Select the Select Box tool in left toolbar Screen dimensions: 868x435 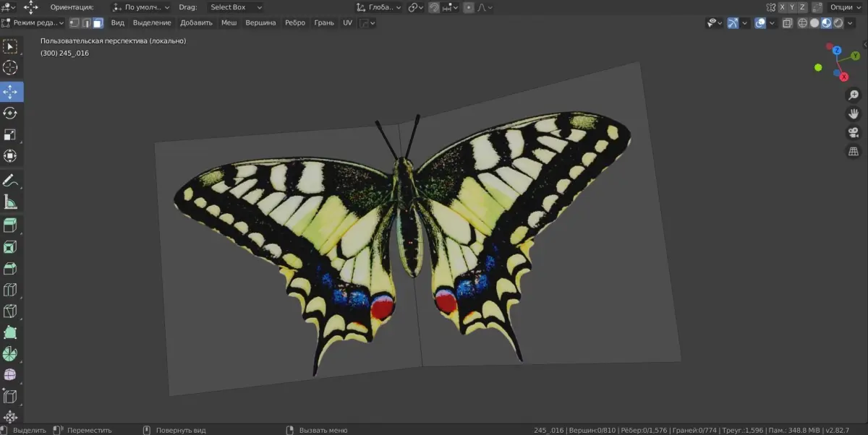[x=11, y=47]
